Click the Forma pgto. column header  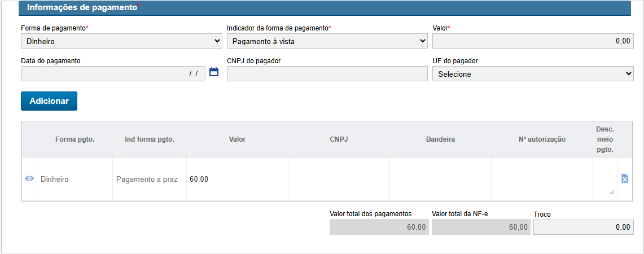[x=75, y=139]
